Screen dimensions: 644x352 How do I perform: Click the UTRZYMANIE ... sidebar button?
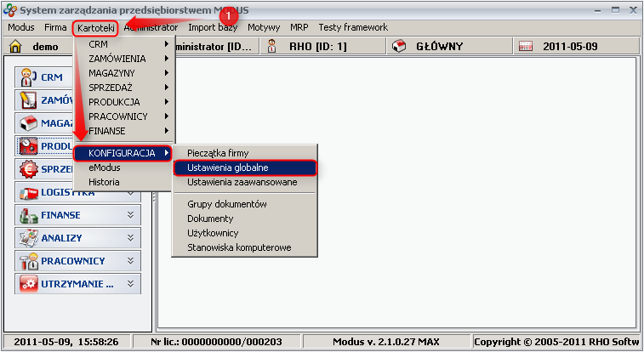pos(78,284)
